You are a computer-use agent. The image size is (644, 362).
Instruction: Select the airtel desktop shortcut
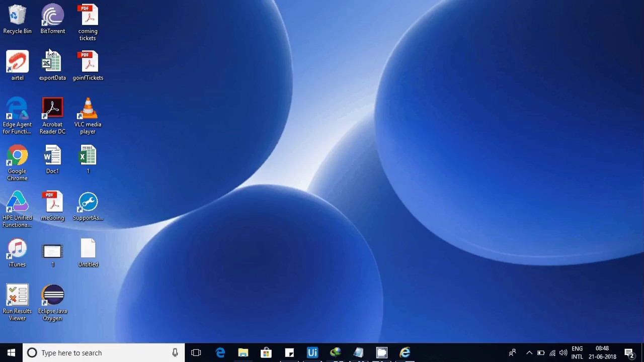coord(17,66)
